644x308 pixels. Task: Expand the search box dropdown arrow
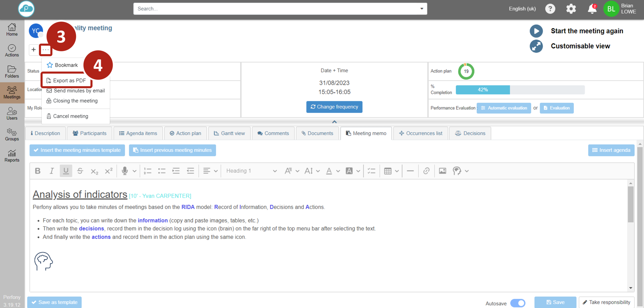(x=422, y=9)
